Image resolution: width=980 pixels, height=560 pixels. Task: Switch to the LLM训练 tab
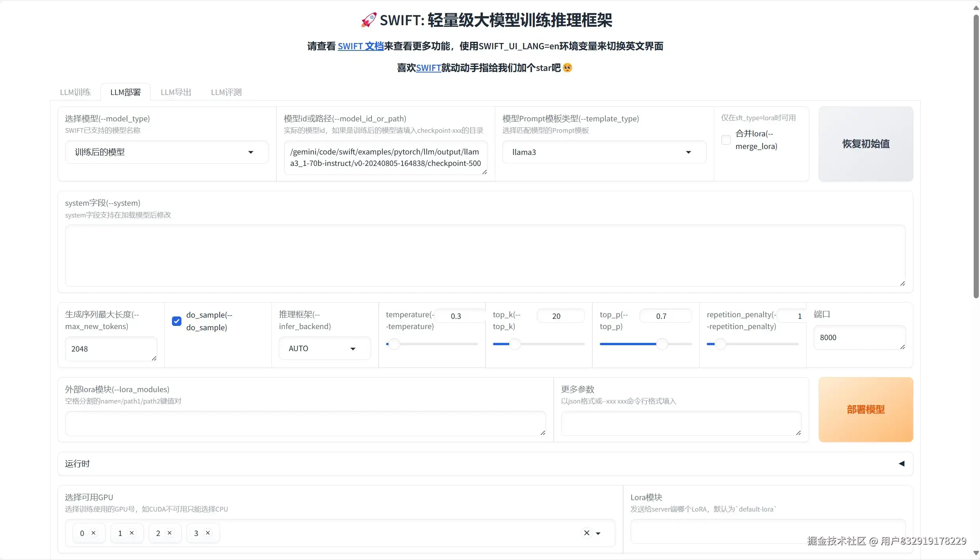[75, 92]
